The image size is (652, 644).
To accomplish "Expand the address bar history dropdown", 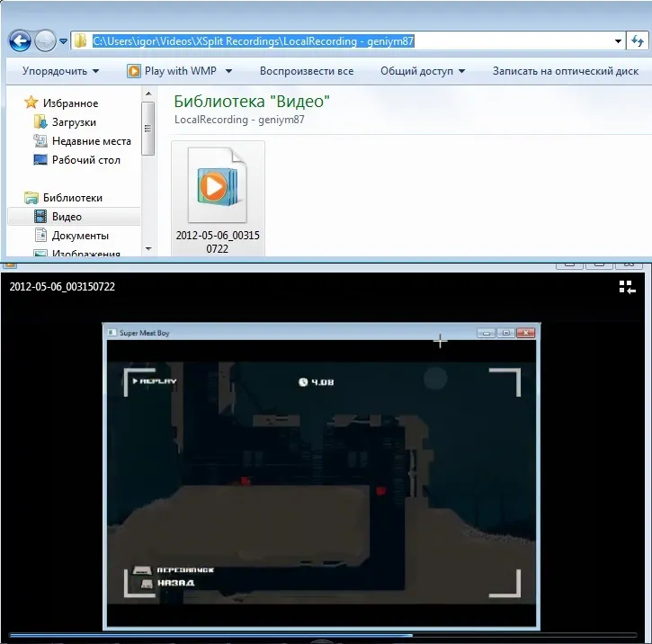I will click(618, 41).
